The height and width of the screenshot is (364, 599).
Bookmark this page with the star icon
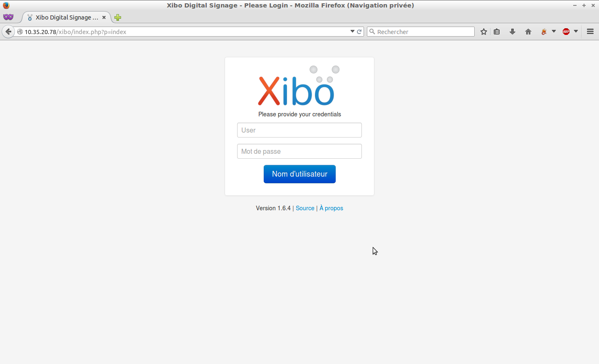coord(483,32)
